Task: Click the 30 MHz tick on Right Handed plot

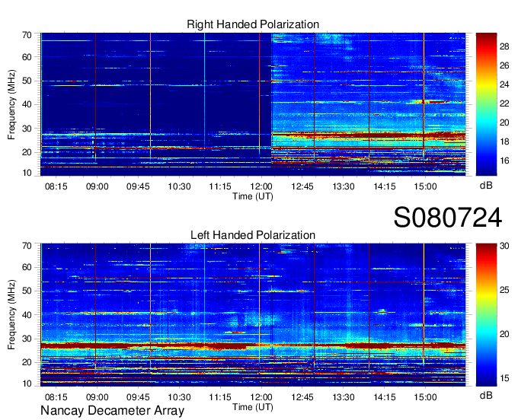Action: (x=27, y=129)
